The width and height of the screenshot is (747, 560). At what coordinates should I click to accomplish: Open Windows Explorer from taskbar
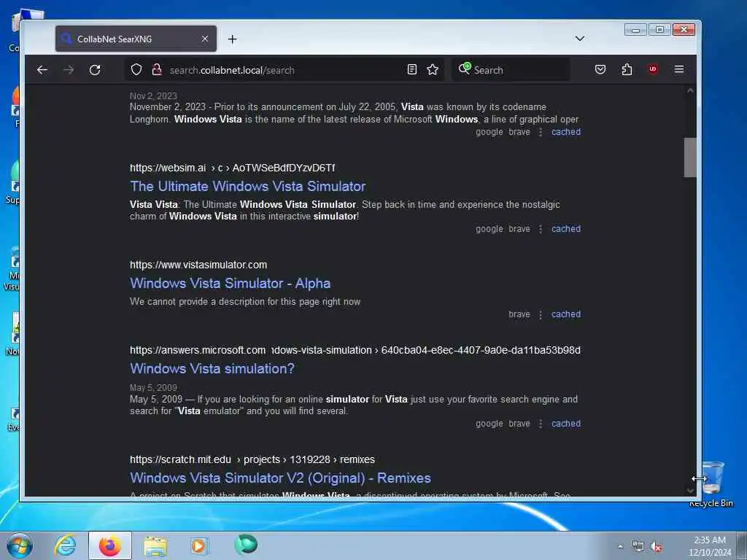coord(155,546)
